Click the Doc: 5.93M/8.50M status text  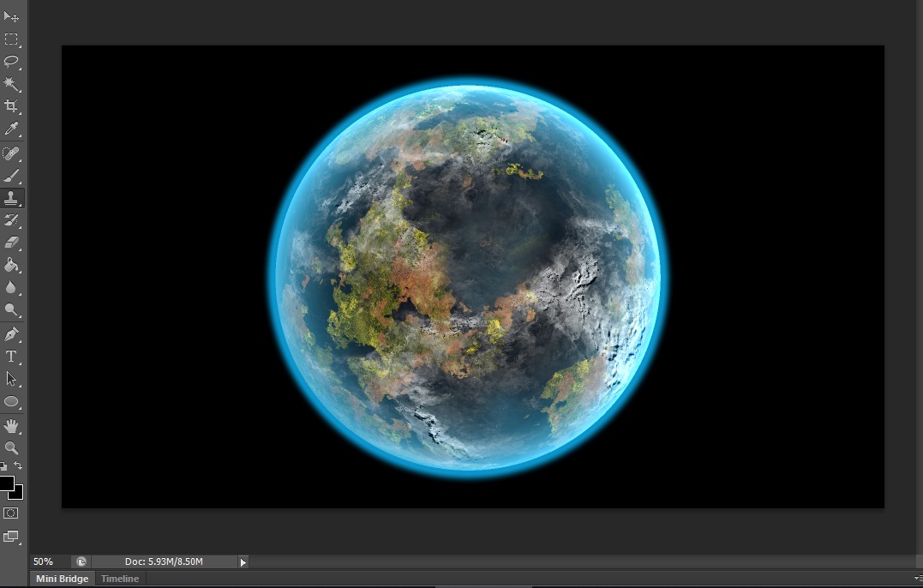coord(164,561)
